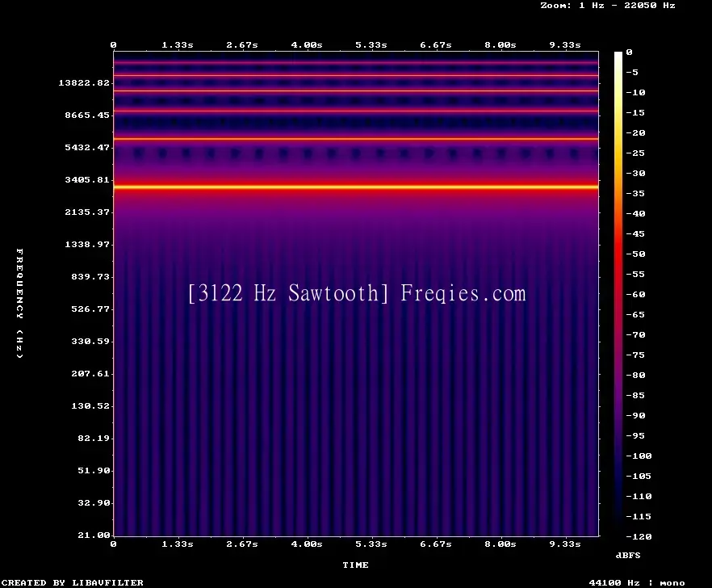This screenshot has width=712, height=588.
Task: Click the 9.33s label on the top time axis
Action: point(565,45)
